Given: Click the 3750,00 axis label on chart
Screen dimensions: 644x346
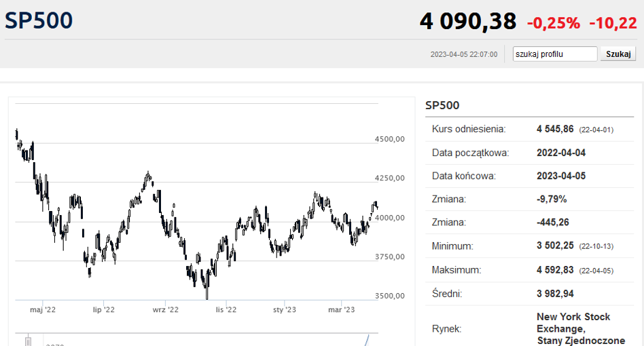Looking at the screenshot, I should [x=390, y=257].
